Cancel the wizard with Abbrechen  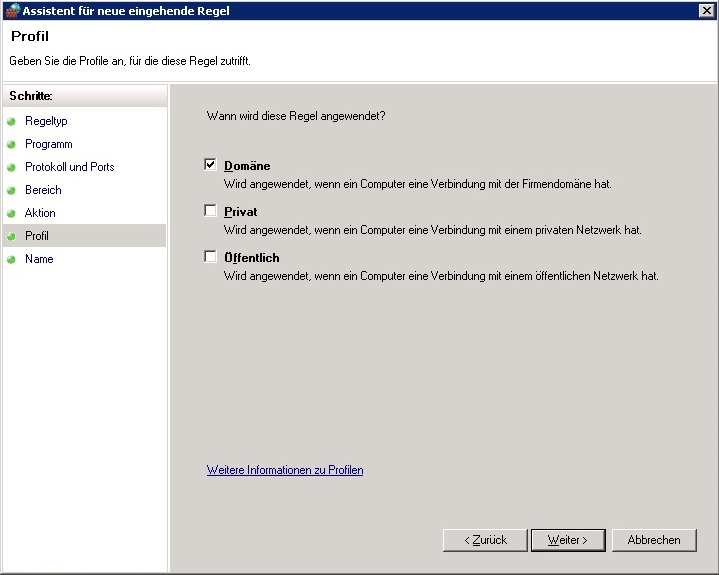pyautogui.click(x=653, y=540)
